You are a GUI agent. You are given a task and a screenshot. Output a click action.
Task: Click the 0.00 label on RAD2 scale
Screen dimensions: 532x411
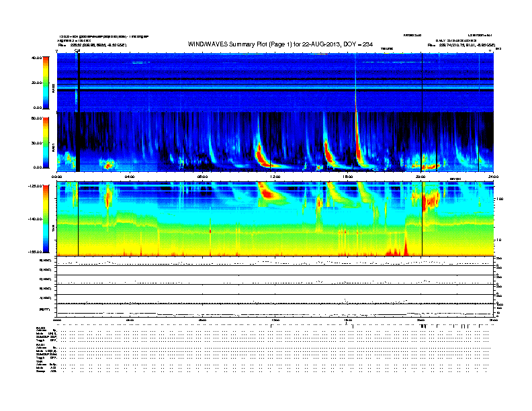point(38,107)
